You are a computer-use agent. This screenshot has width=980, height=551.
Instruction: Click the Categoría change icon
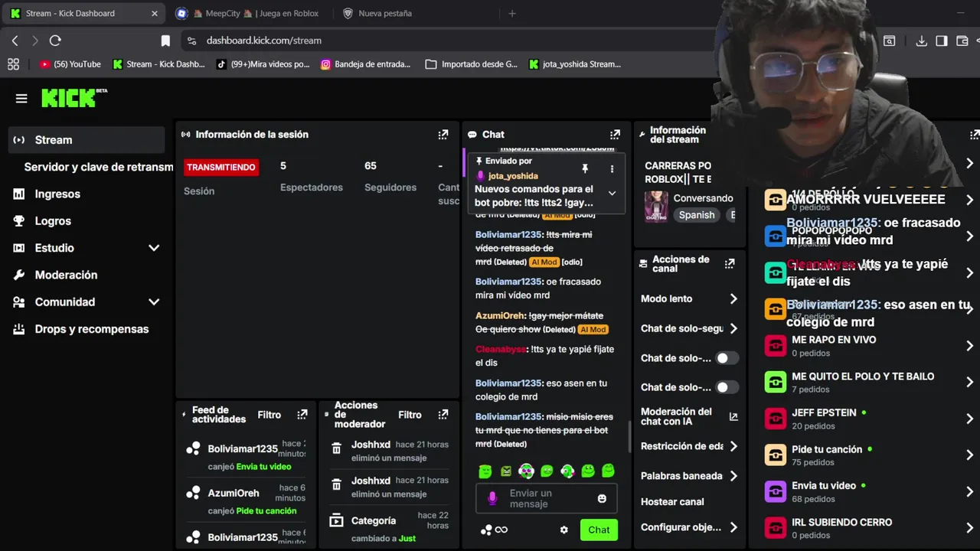tap(336, 521)
